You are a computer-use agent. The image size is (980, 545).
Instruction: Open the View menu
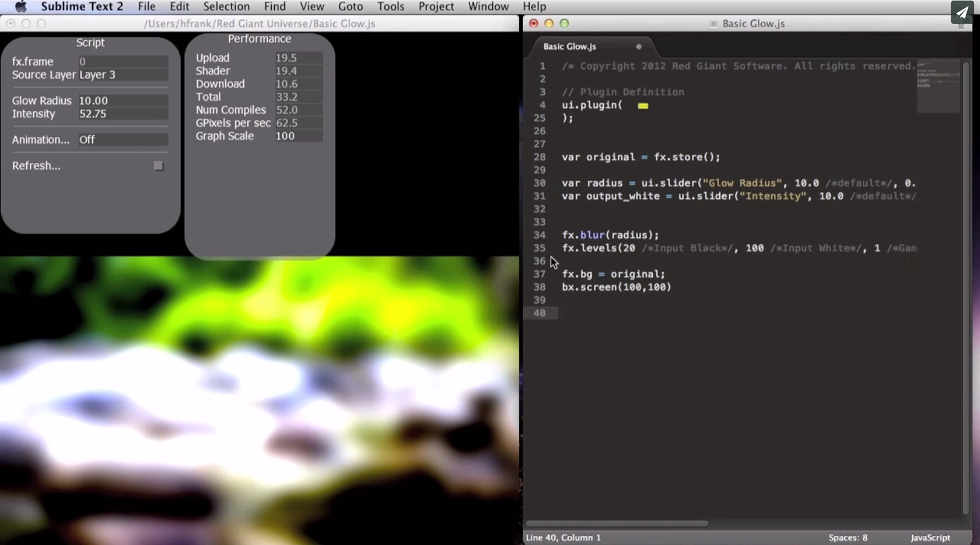pyautogui.click(x=312, y=6)
